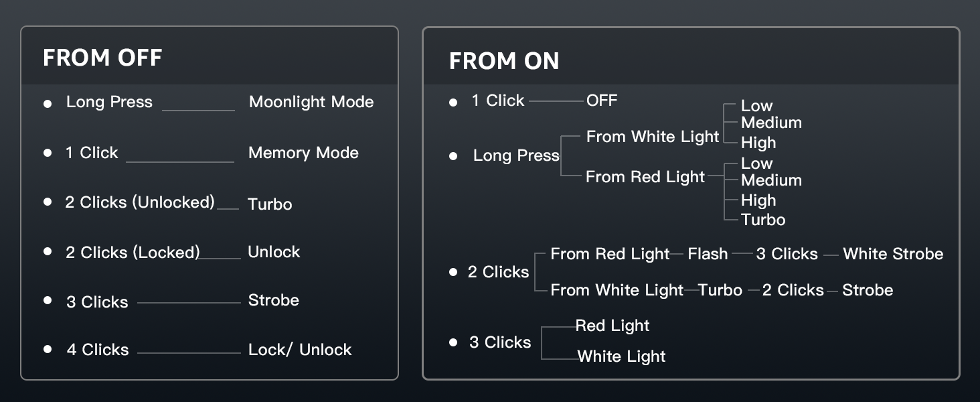Click the bullet beside Long Press in FROM OFF
The width and height of the screenshot is (980, 402).
pyautogui.click(x=48, y=104)
